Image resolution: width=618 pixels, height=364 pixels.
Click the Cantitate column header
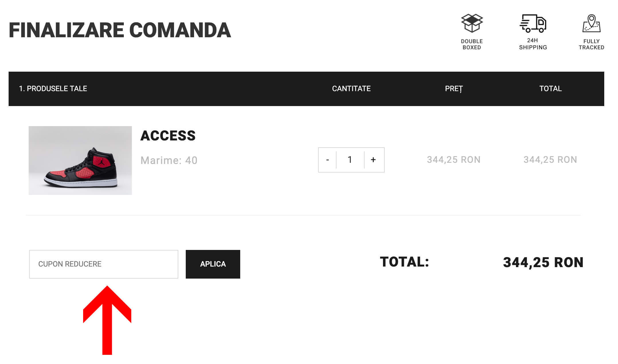pyautogui.click(x=351, y=89)
